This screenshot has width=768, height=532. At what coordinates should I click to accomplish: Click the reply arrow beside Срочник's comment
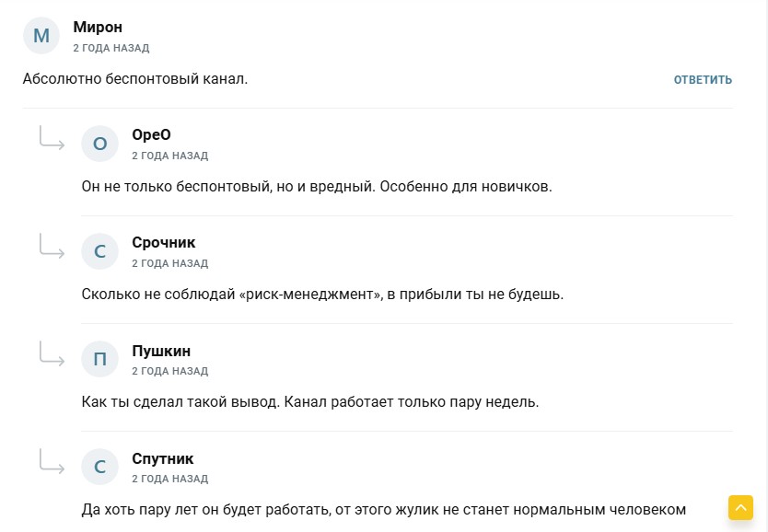(52, 245)
